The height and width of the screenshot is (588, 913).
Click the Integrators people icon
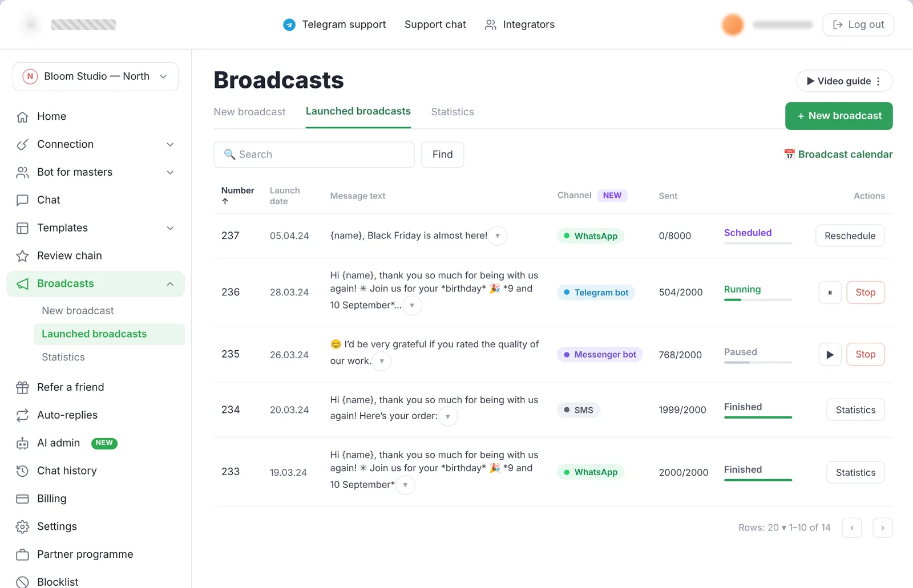(490, 25)
